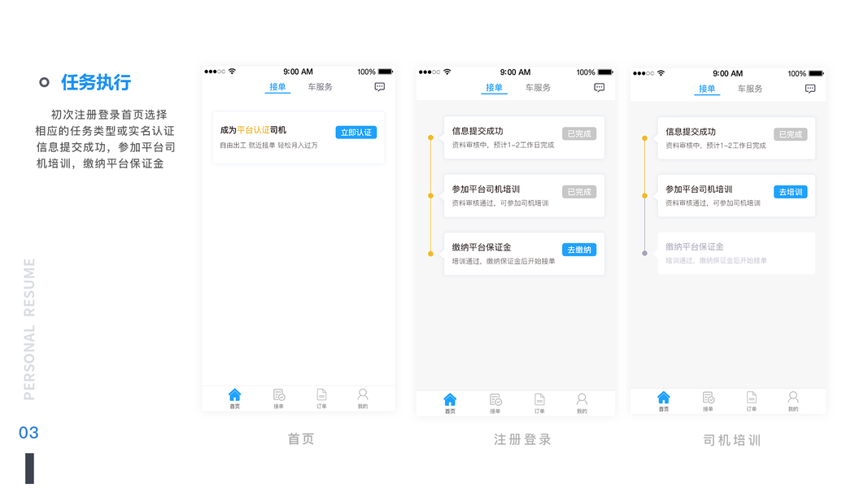Click 已完成 beside 参加平台司机培训 in 注册登录
The height and width of the screenshot is (488, 868).
579,192
